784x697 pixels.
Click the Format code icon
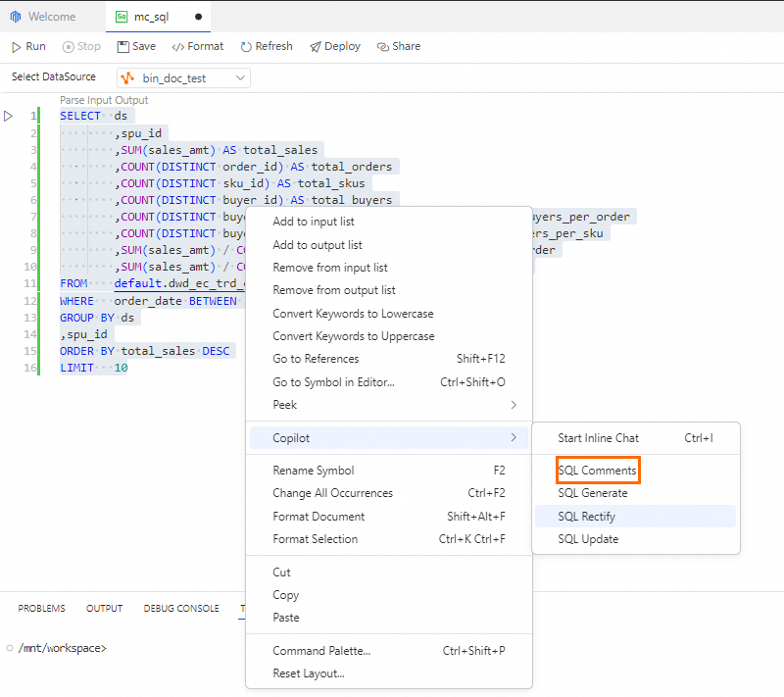point(177,46)
